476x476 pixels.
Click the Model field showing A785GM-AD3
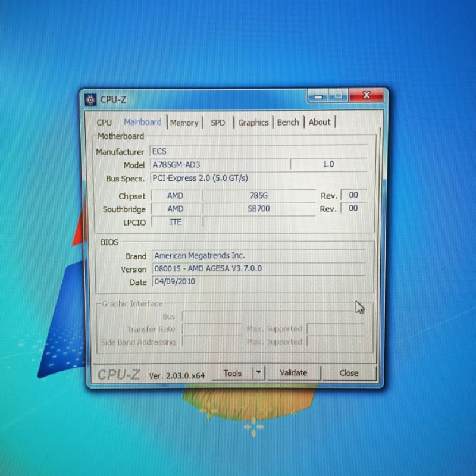[219, 164]
